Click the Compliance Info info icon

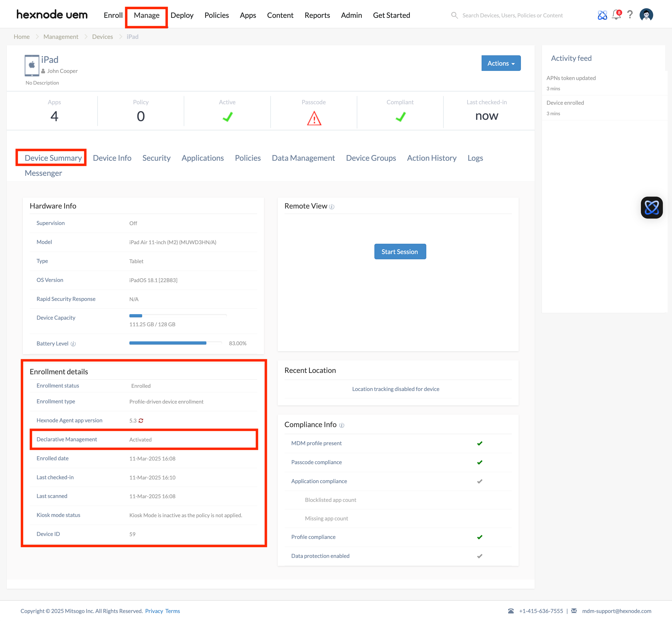point(342,425)
